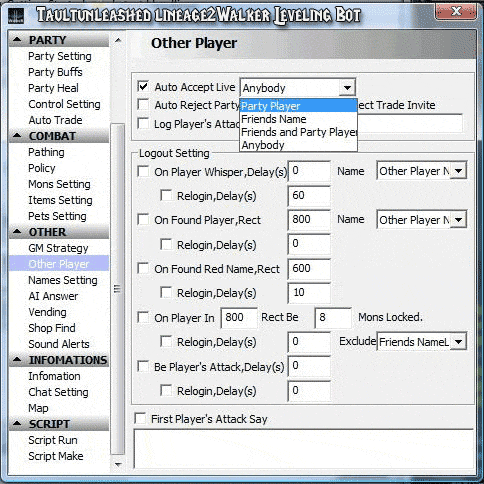484x484 pixels.
Task: Uncheck Auto Accept Live checkbox
Action: (143, 86)
